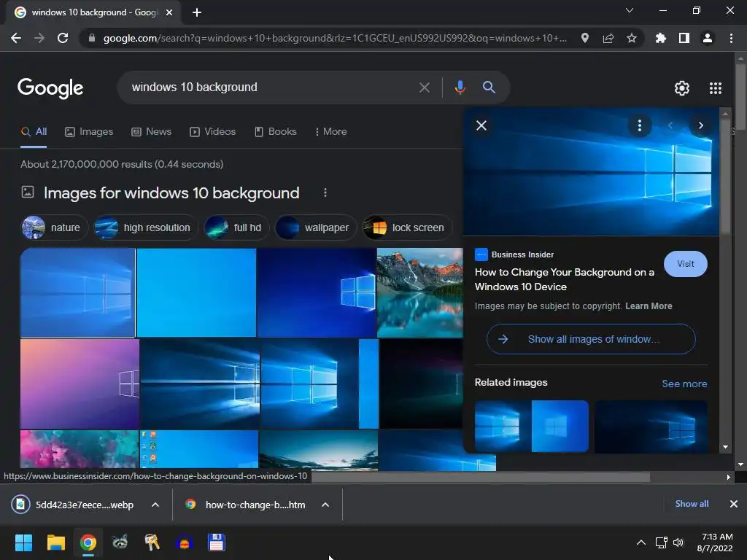Open the solid light blue wallpaper thumbnail

pos(196,293)
